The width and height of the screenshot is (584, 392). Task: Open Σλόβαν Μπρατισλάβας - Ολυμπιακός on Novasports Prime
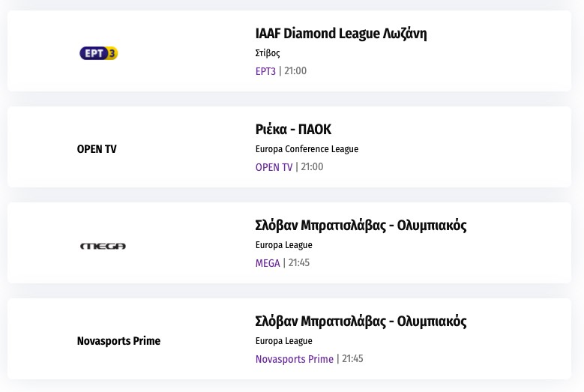361,322
